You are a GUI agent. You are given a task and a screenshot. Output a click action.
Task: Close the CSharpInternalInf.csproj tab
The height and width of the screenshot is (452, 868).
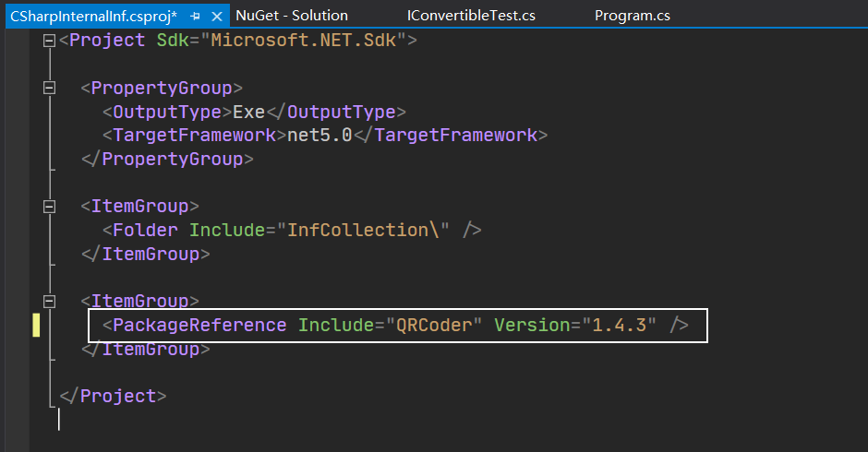(x=217, y=17)
